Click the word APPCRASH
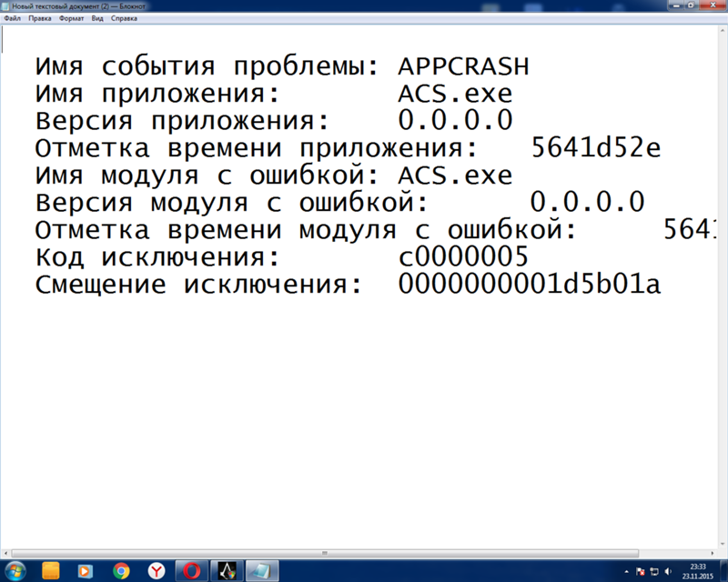This screenshot has width=728, height=582. click(463, 66)
